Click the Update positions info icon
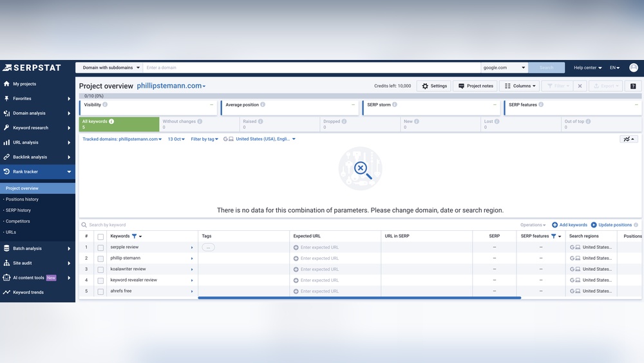Screen dimensions: 644x363 636,225
